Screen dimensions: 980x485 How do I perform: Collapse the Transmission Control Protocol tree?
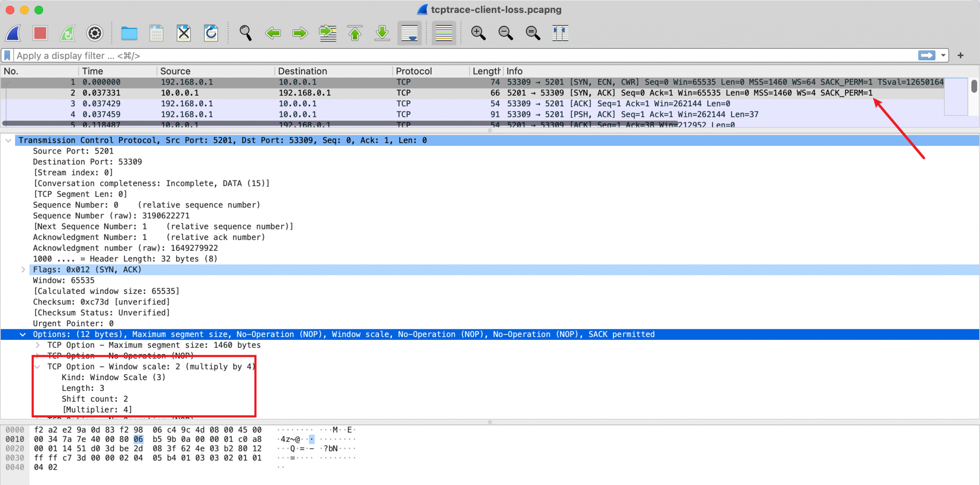click(8, 140)
